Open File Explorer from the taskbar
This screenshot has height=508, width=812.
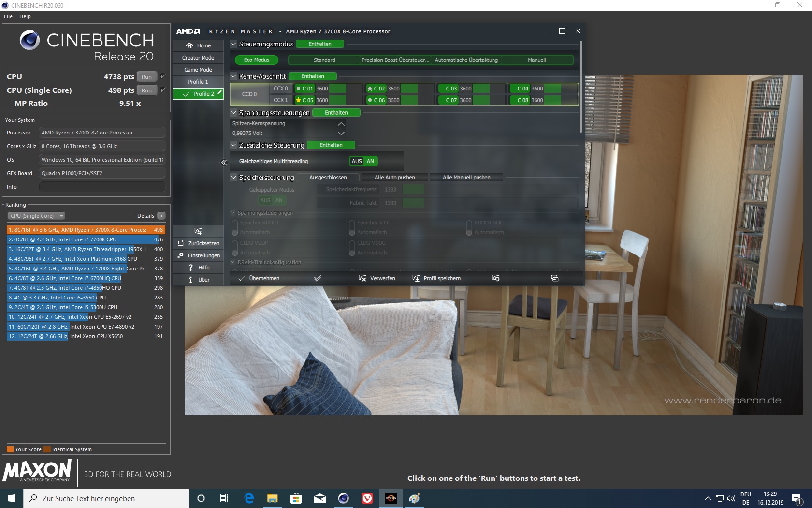coord(273,498)
